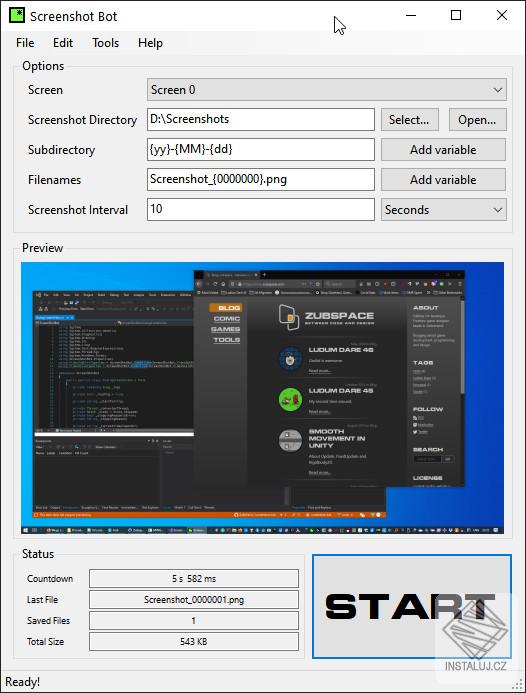Screen dimensions: 526x693
Task: Click Add variable next to Filenames
Action: pyautogui.click(x=443, y=180)
